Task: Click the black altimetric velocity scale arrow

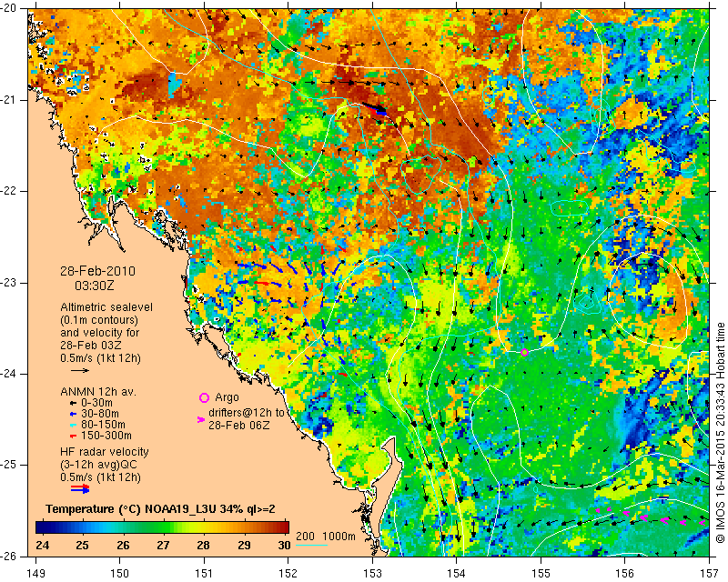Action: point(80,370)
